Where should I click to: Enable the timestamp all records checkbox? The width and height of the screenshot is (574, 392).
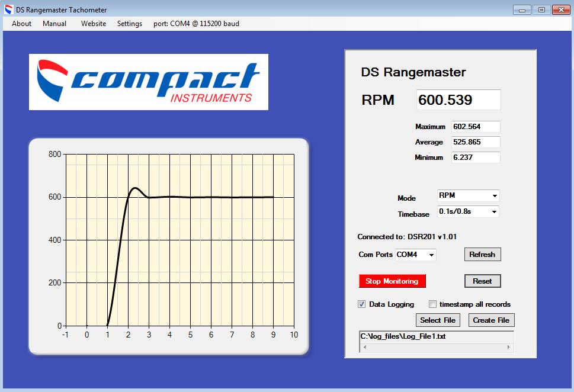(432, 304)
